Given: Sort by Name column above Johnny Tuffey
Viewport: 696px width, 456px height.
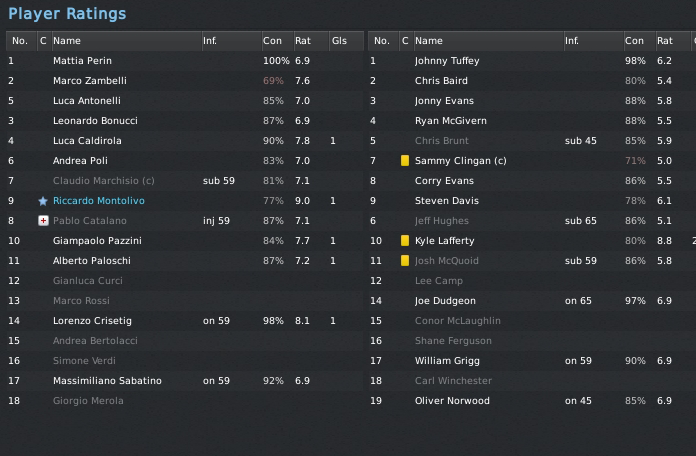Looking at the screenshot, I should coord(429,41).
